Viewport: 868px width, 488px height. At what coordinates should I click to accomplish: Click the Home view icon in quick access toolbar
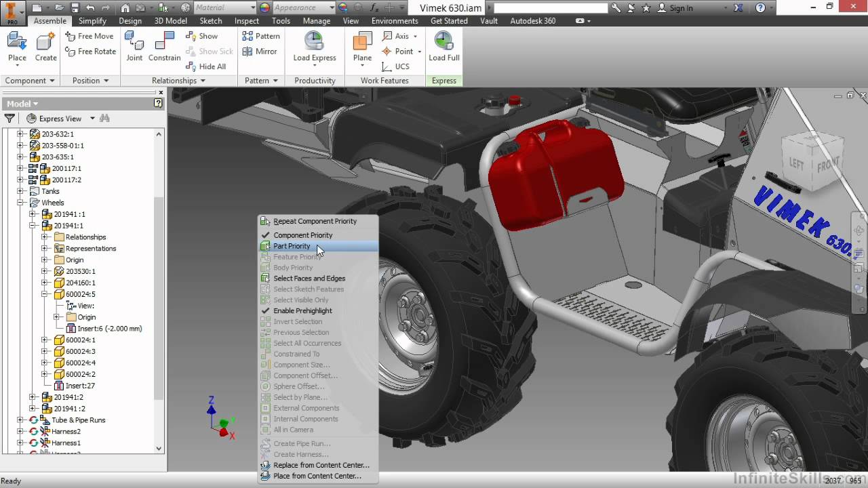coord(125,8)
